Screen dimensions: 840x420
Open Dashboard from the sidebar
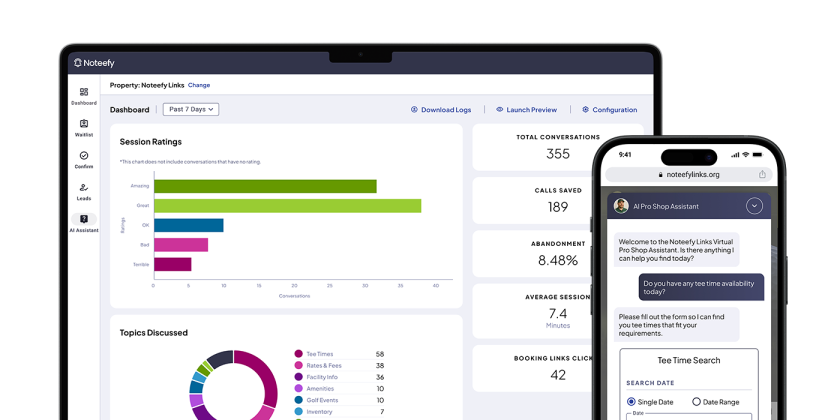[x=84, y=95]
